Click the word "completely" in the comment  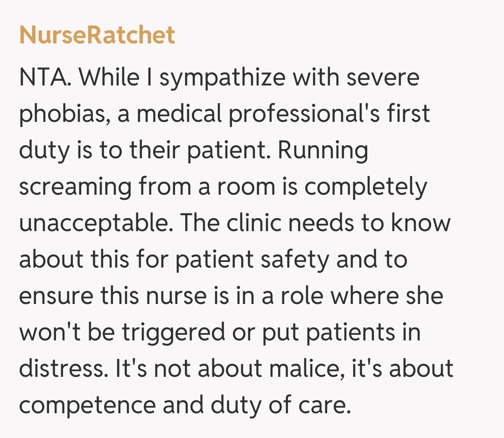tap(366, 187)
